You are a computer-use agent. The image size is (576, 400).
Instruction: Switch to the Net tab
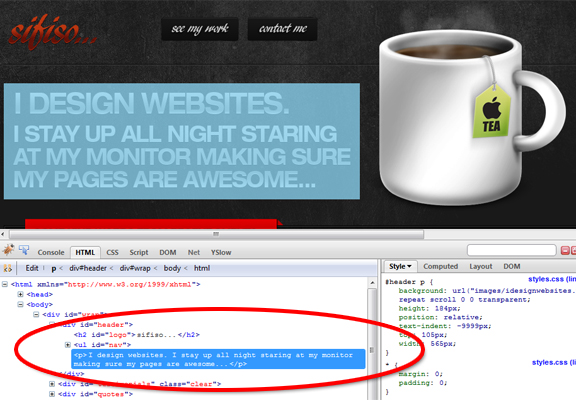click(194, 252)
